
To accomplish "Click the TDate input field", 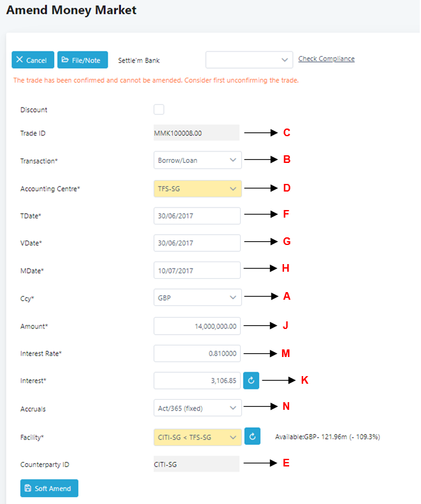I will [197, 216].
